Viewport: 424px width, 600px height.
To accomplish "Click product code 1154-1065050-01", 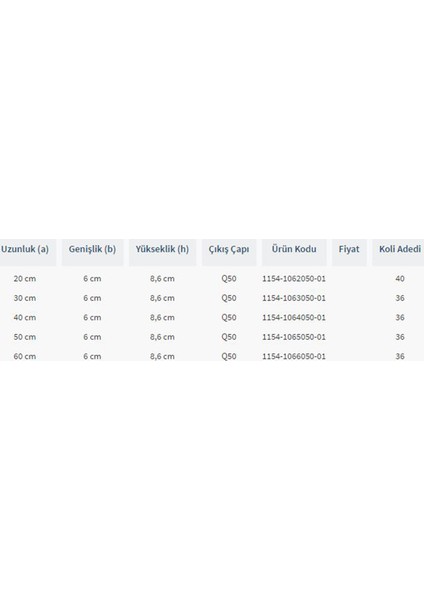I will (294, 337).
